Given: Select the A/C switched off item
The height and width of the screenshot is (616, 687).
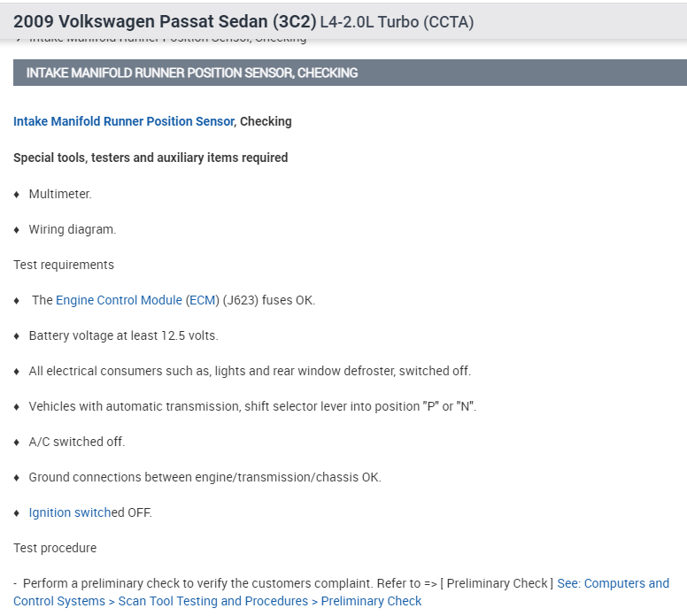Looking at the screenshot, I should (x=77, y=442).
